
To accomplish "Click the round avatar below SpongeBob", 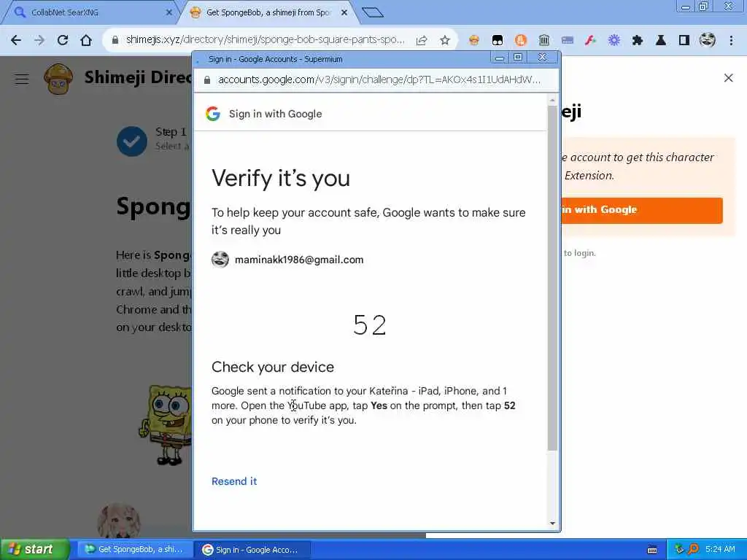I will pyautogui.click(x=119, y=521).
